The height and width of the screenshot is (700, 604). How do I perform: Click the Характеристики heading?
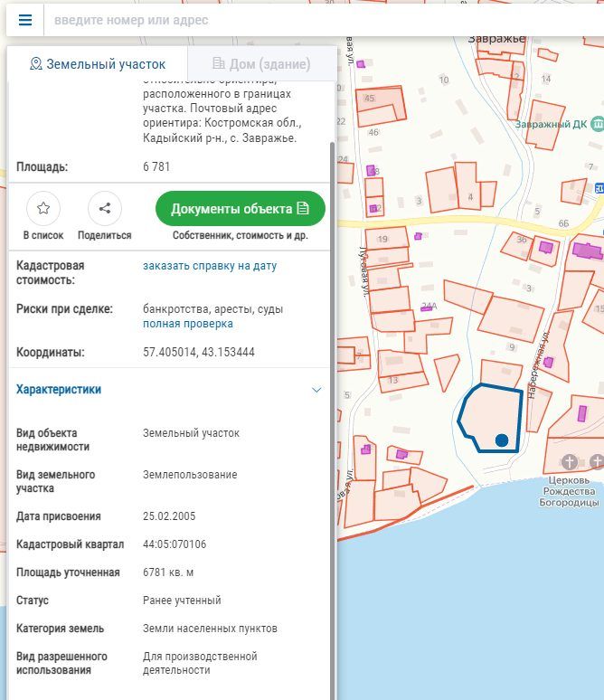(x=59, y=389)
